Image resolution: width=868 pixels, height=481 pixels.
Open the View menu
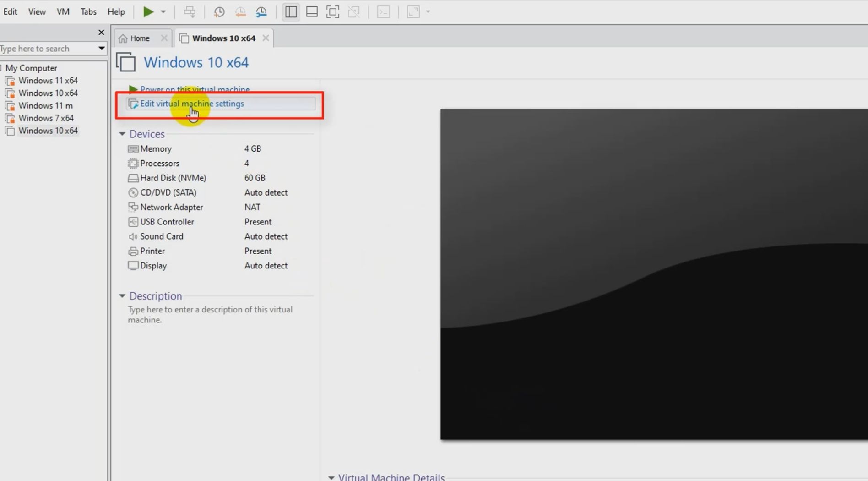click(x=37, y=12)
